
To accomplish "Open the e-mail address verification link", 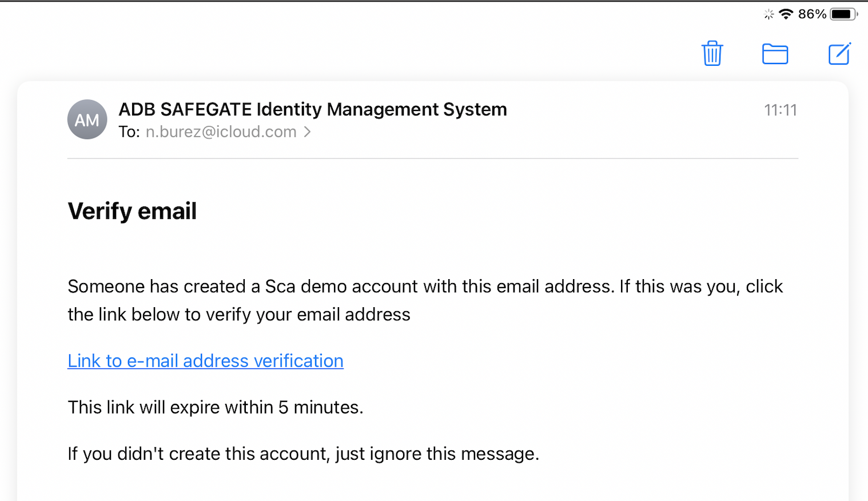I will click(x=205, y=361).
